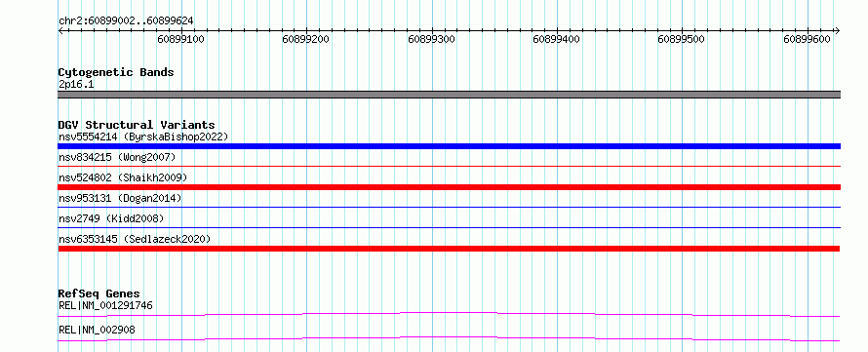
Task: Click the thin red line for nsv834215
Action: (x=449, y=166)
